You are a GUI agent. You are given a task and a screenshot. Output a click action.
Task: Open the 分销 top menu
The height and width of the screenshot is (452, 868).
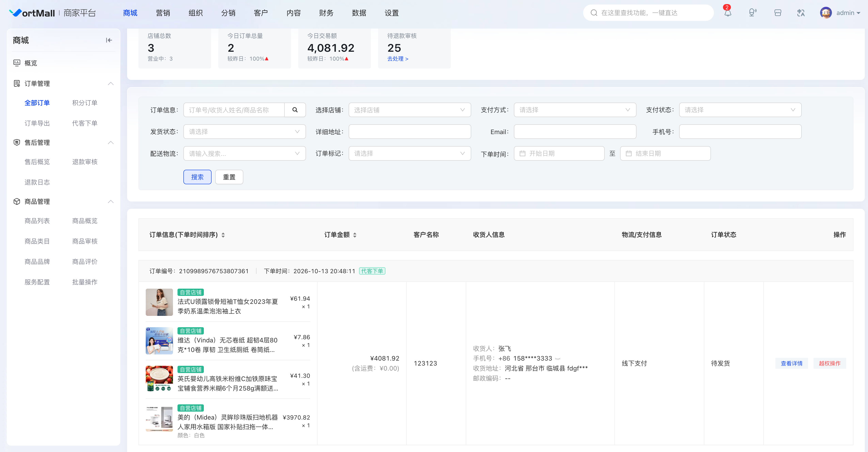(228, 13)
